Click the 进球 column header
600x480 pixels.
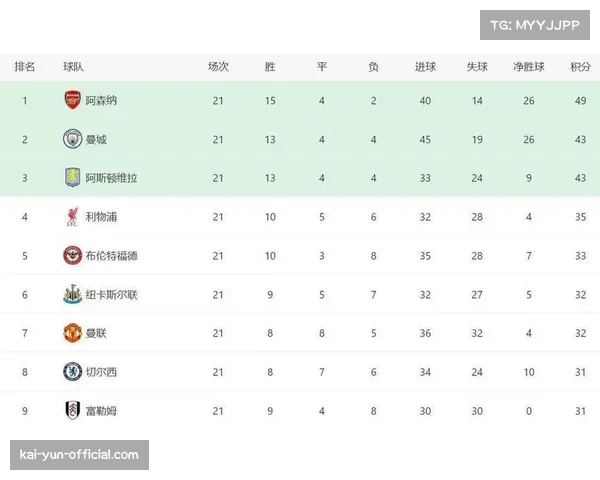tap(425, 67)
